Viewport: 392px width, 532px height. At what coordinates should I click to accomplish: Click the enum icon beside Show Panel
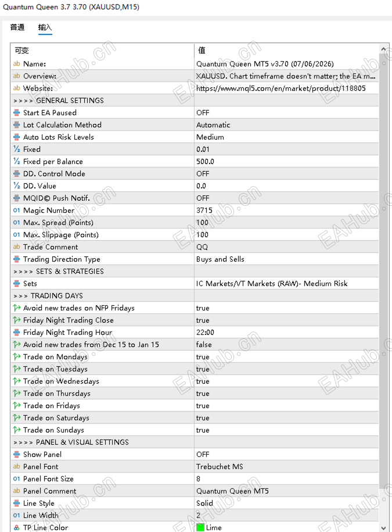pyautogui.click(x=16, y=454)
